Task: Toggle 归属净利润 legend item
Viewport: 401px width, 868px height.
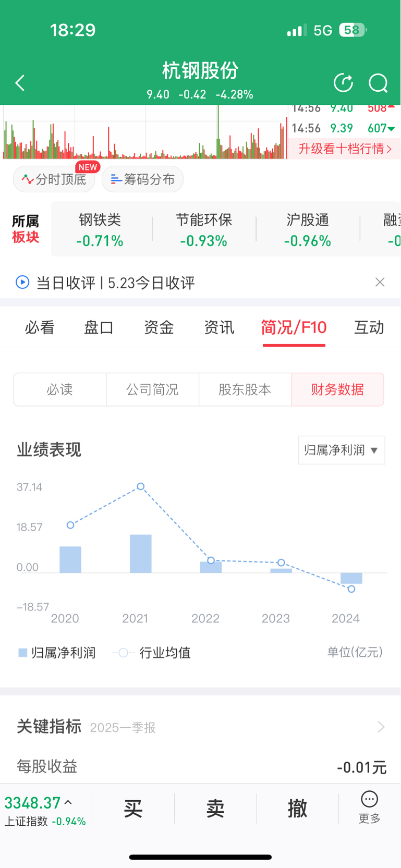Action: tap(57, 653)
